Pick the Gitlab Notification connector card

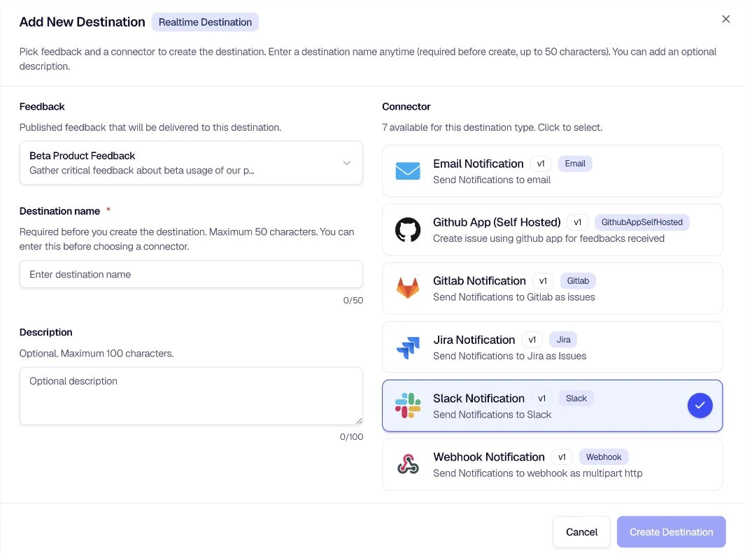(x=552, y=288)
